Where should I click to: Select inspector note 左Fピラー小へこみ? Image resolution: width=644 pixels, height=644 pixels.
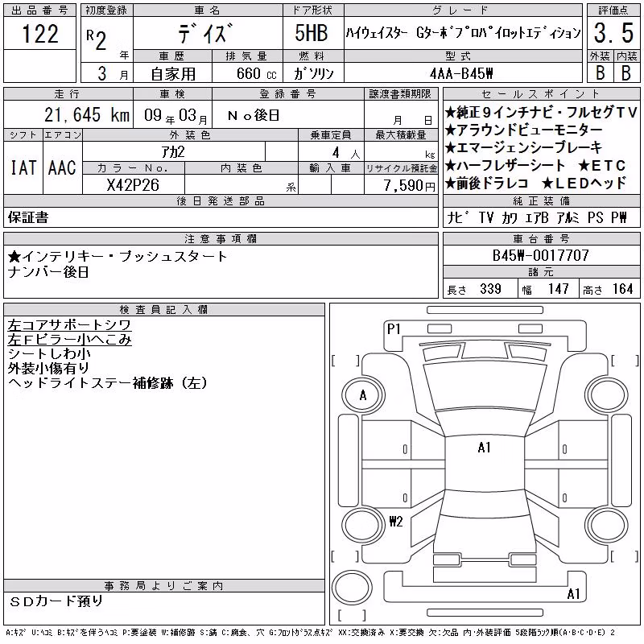pos(69,340)
